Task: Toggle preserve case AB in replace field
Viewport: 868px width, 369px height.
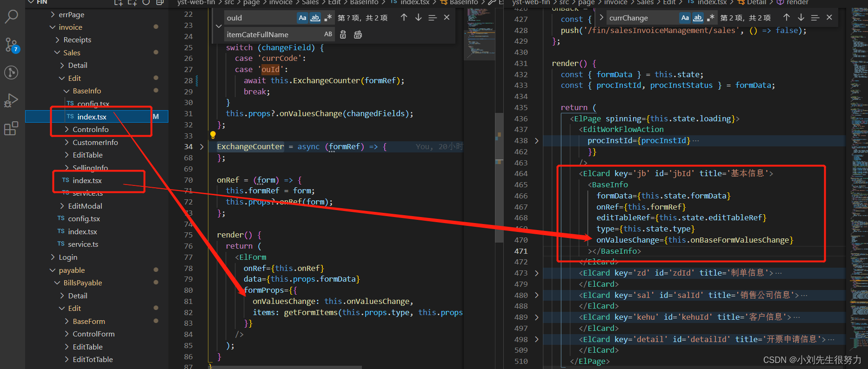Action: (x=328, y=34)
